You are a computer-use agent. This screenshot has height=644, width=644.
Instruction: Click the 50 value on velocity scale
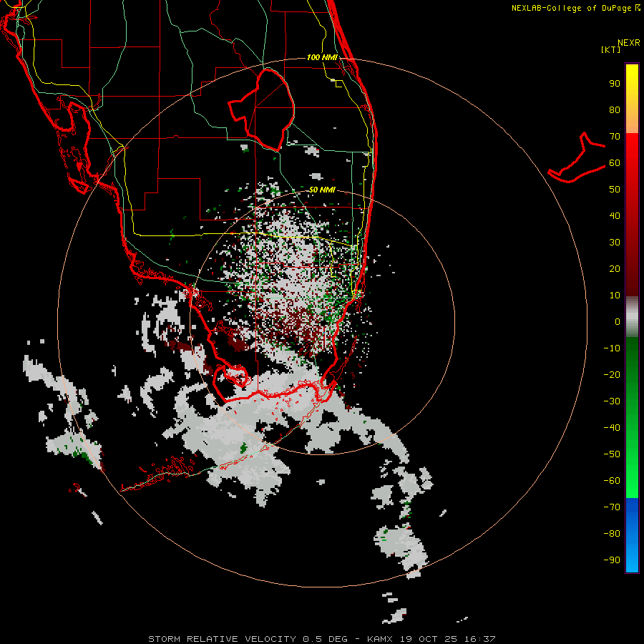coord(615,190)
